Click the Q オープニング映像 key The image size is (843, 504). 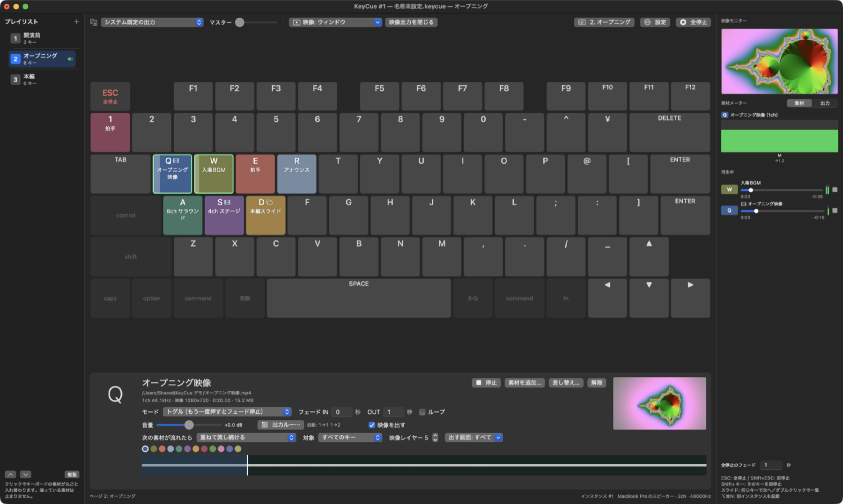(x=172, y=174)
